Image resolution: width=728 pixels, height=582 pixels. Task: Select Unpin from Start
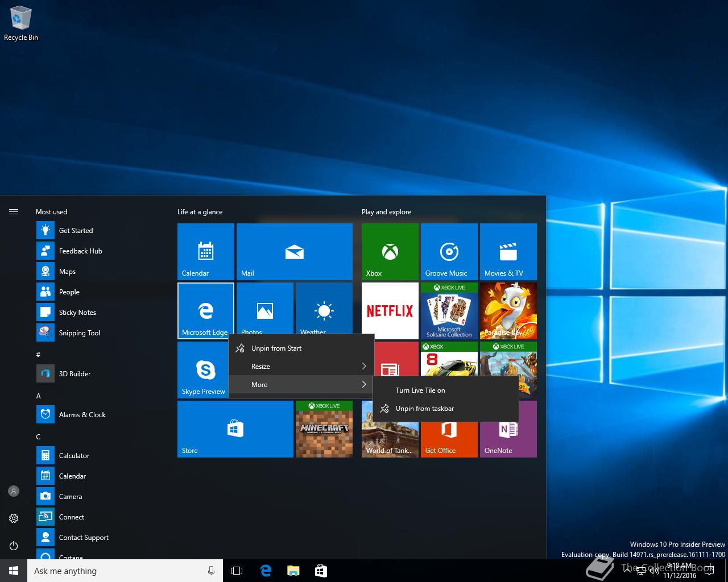point(301,348)
